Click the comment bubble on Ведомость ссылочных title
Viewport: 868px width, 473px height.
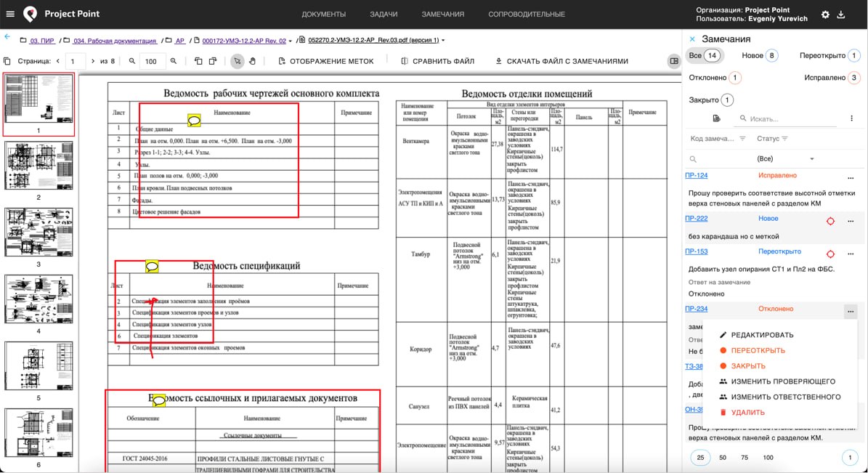pos(159,400)
